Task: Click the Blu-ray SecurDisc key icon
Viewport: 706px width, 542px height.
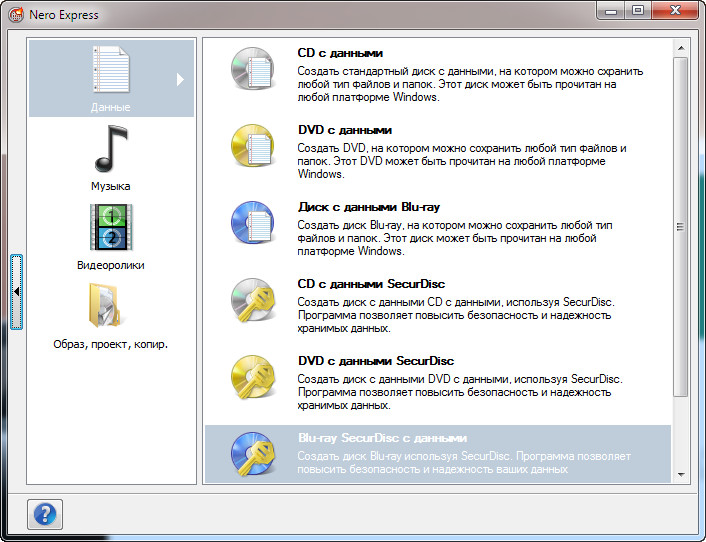Action: coord(253,456)
